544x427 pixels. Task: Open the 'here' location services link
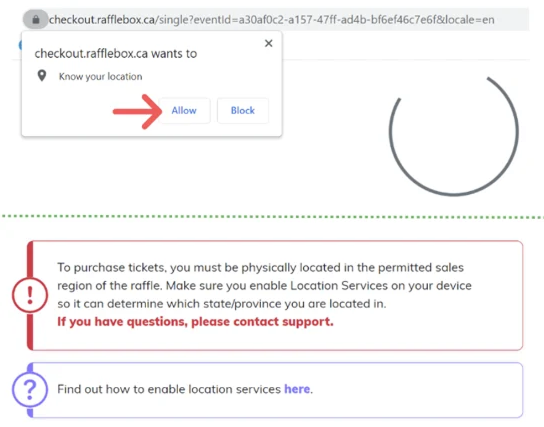tap(297, 389)
